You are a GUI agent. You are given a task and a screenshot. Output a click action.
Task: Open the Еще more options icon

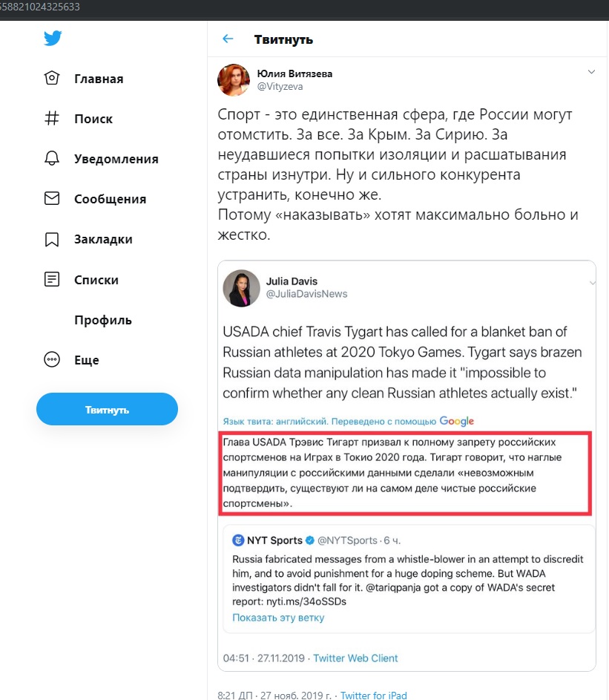point(52,359)
